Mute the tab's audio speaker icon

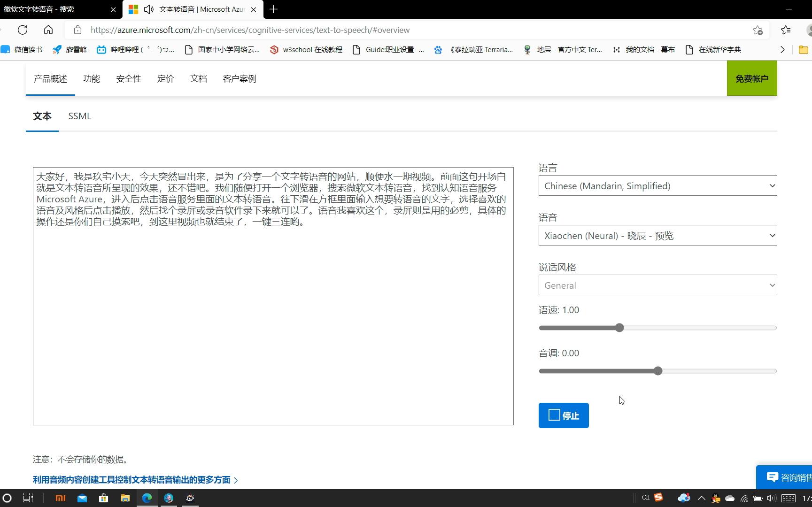tap(149, 9)
